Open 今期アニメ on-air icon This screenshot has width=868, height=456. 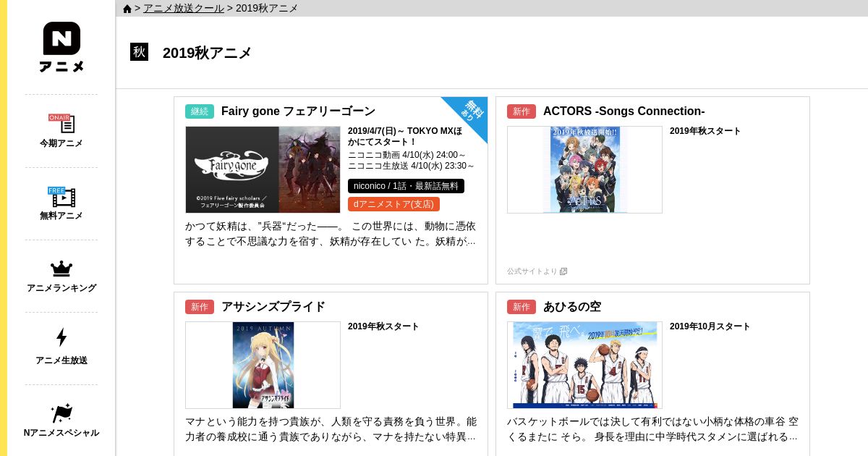click(x=61, y=123)
